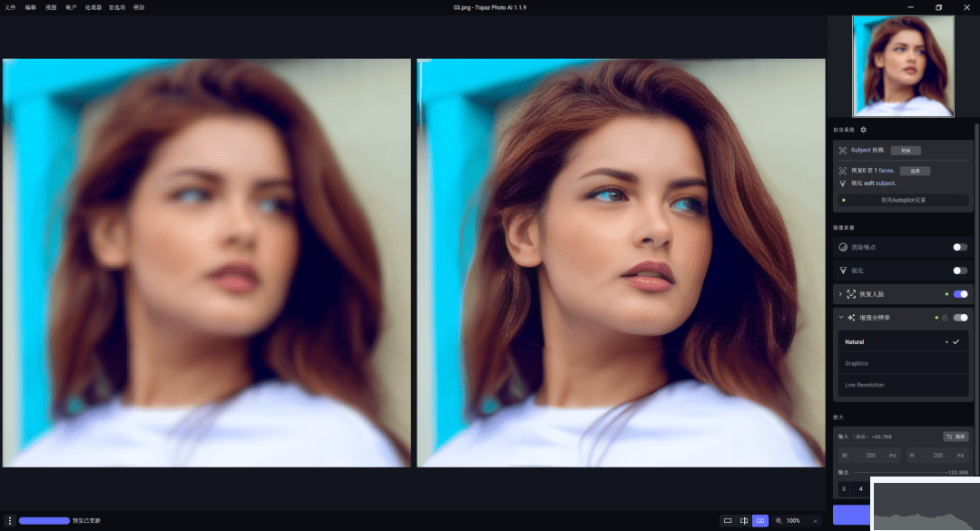This screenshot has height=531, width=980.
Task: Click the blurred original preview image
Action: 207,262
